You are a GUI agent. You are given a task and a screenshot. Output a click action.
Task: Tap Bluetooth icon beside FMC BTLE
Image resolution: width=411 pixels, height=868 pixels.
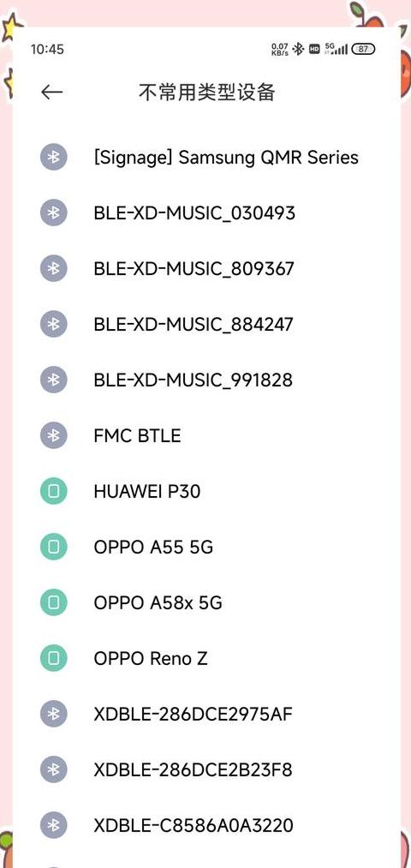click(54, 435)
